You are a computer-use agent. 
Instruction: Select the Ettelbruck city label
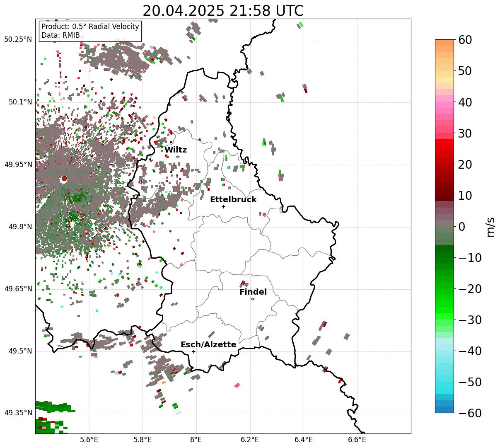(233, 200)
